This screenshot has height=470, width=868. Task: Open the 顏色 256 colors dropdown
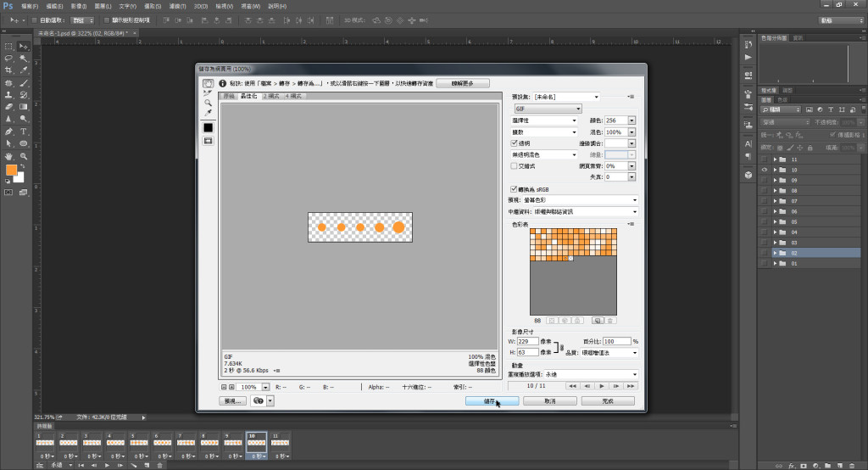[632, 120]
